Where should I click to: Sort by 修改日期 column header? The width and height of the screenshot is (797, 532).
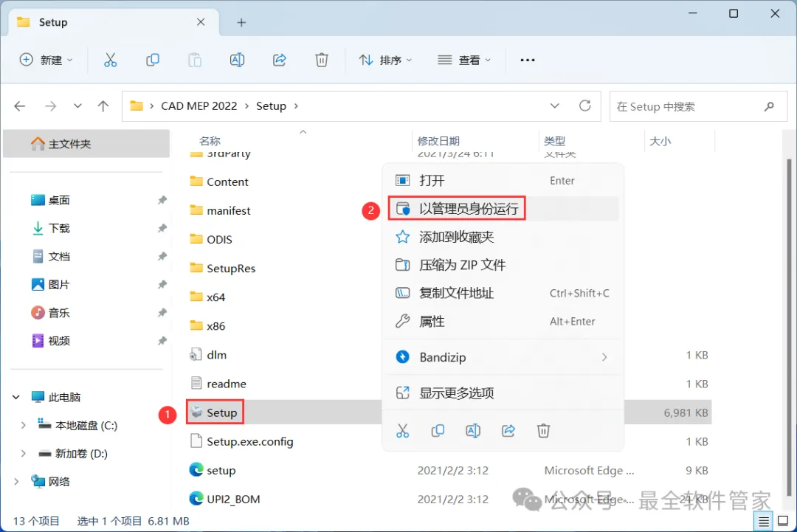pos(438,141)
